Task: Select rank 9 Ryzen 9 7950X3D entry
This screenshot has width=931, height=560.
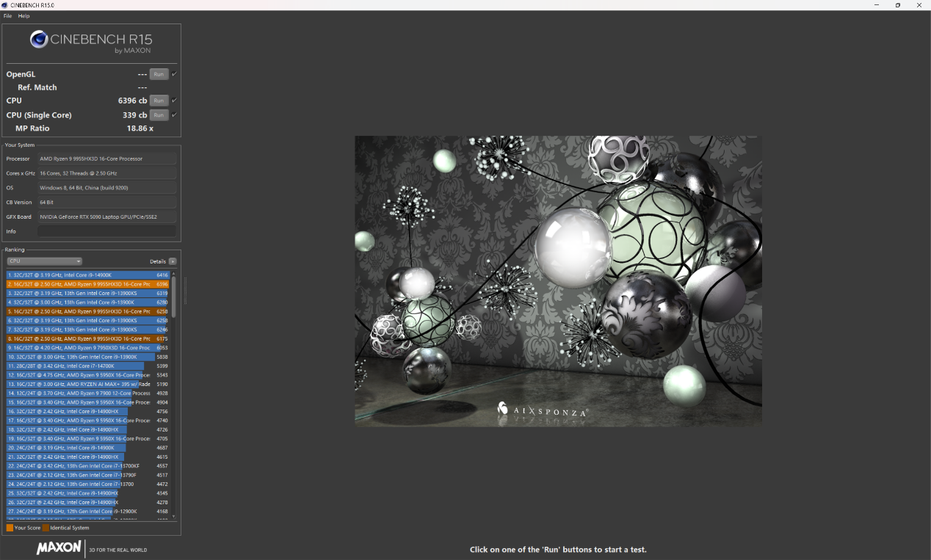Action: 88,348
